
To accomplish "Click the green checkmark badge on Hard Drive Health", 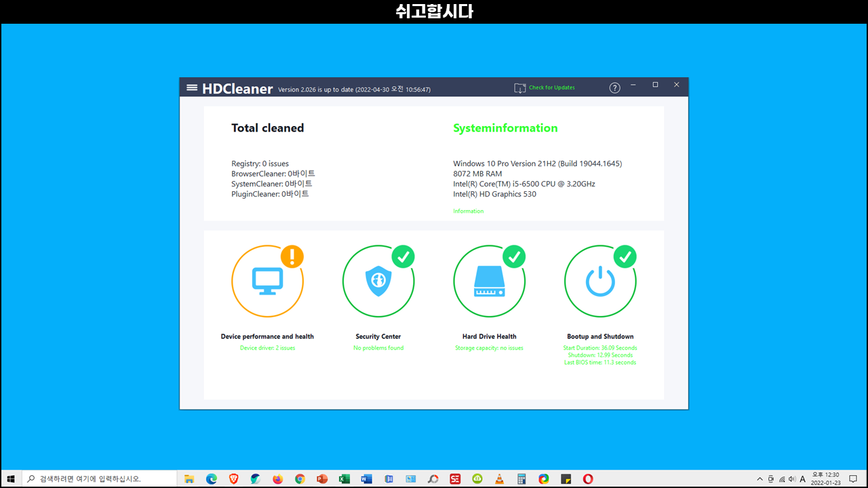I will tap(514, 256).
